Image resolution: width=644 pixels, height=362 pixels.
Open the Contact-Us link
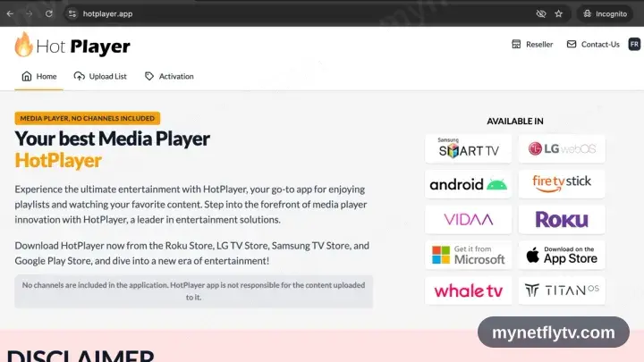593,45
